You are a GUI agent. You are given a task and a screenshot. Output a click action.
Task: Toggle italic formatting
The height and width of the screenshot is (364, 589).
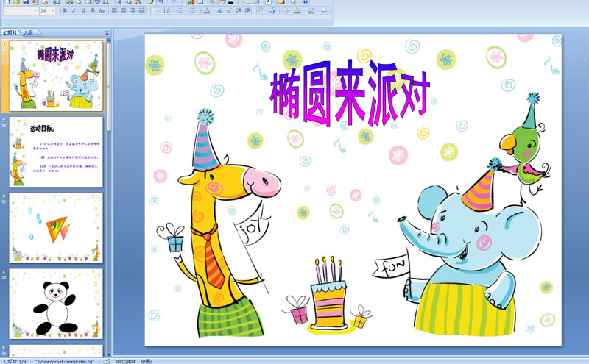[74, 10]
